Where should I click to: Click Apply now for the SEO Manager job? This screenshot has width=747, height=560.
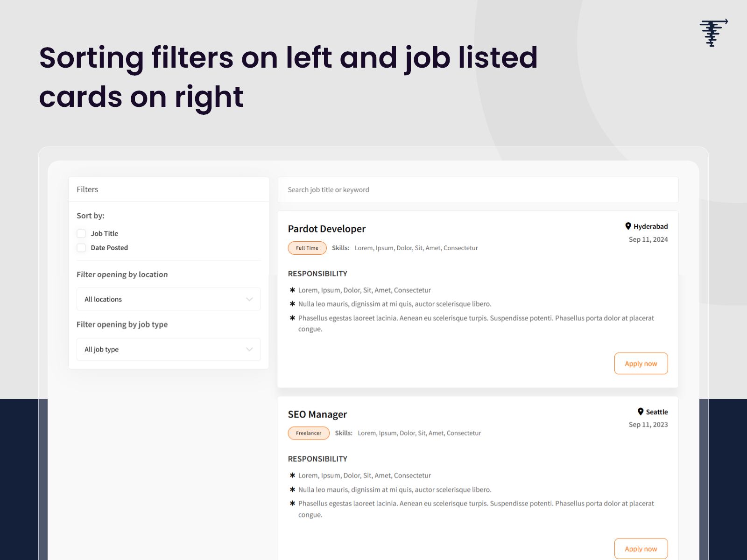(641, 548)
